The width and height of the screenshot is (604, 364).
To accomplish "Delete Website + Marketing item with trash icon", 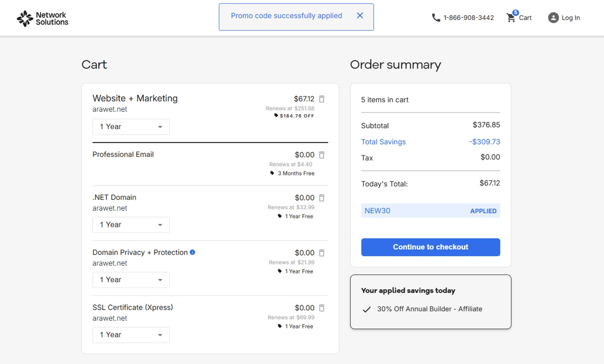I will coord(322,99).
